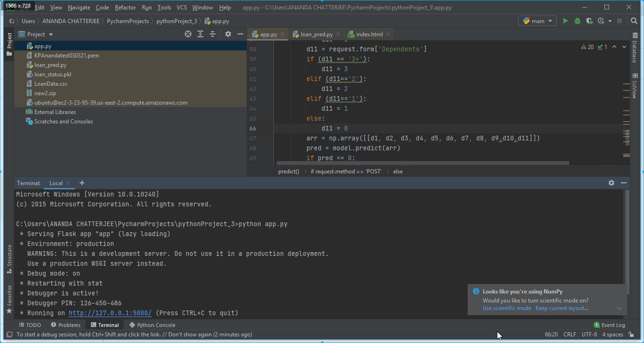
Task: Open the TODO tool tab
Action: 30,325
